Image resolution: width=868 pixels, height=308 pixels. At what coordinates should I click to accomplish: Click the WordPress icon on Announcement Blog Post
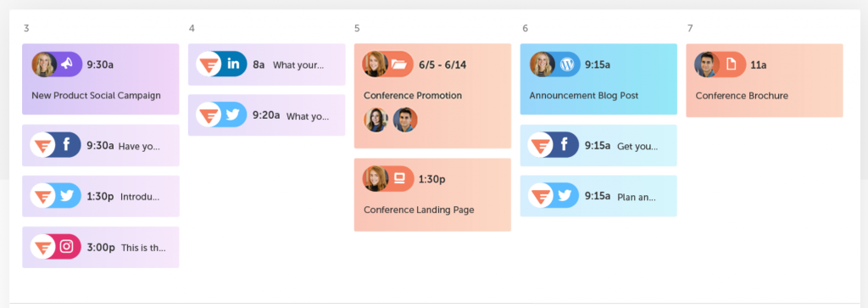point(565,64)
